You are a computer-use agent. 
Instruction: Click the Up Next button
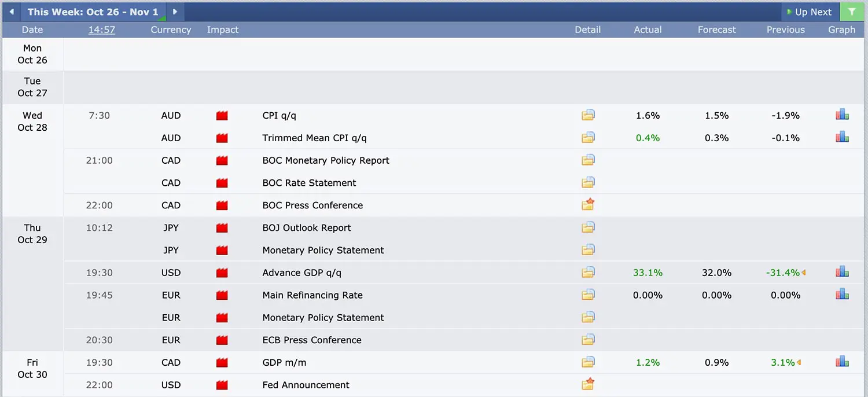click(808, 12)
